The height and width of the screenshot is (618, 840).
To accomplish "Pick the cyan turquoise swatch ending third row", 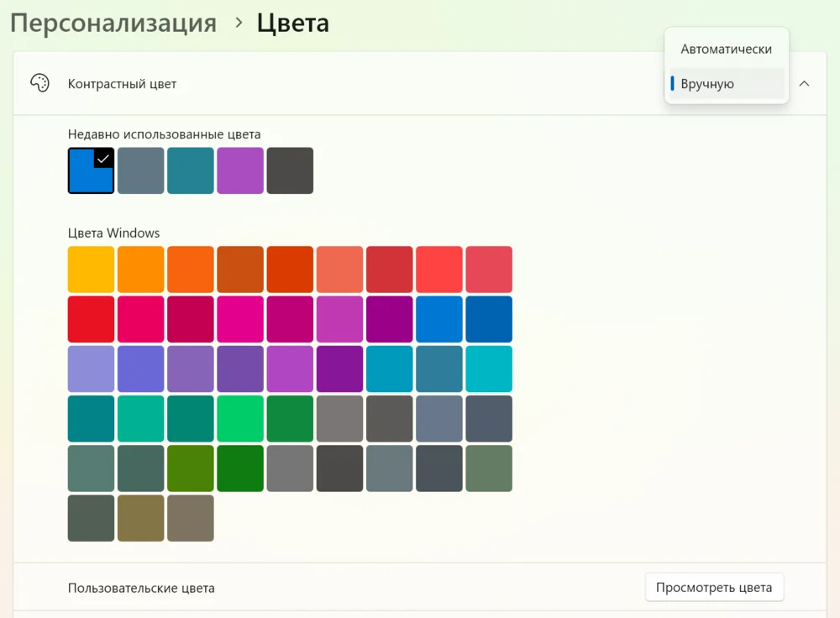I will pyautogui.click(x=489, y=369).
